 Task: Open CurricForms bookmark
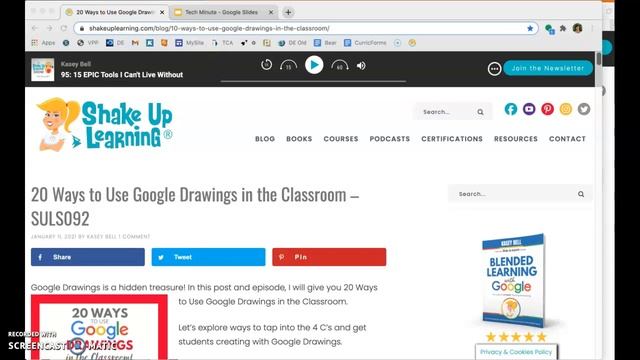point(365,42)
